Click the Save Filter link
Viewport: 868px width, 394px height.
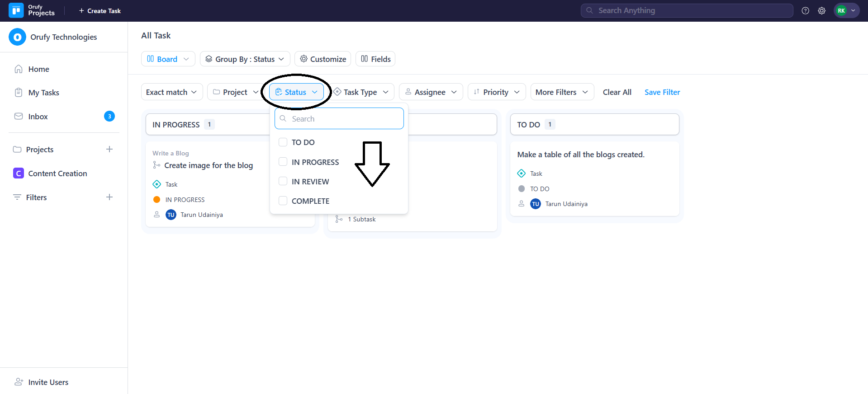coord(662,92)
